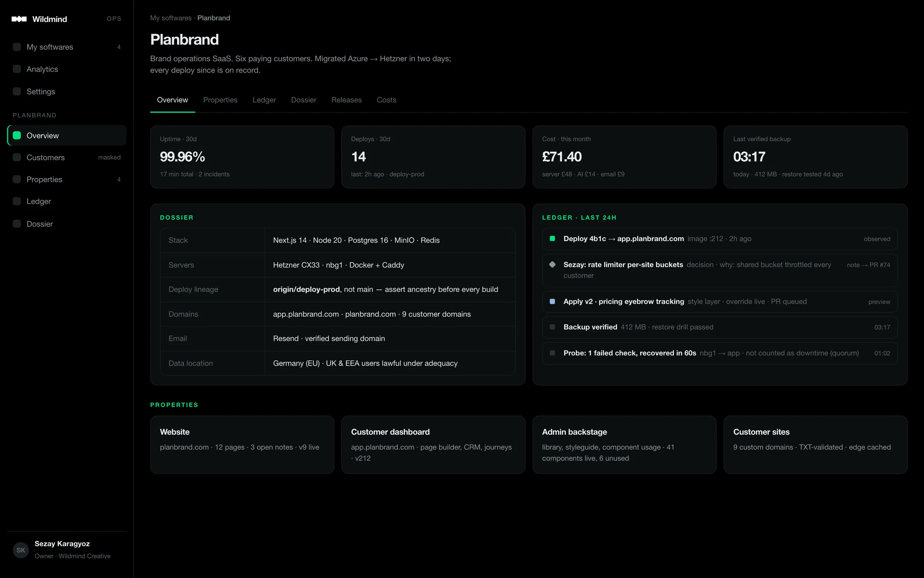This screenshot has width=924, height=578.
Task: Click the green Overview sidebar icon
Action: tap(17, 135)
